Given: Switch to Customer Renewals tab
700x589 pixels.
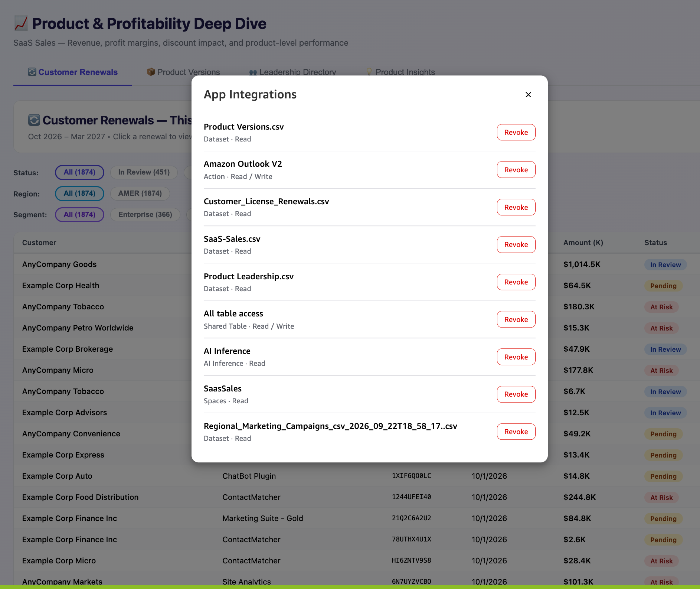Looking at the screenshot, I should (x=73, y=72).
